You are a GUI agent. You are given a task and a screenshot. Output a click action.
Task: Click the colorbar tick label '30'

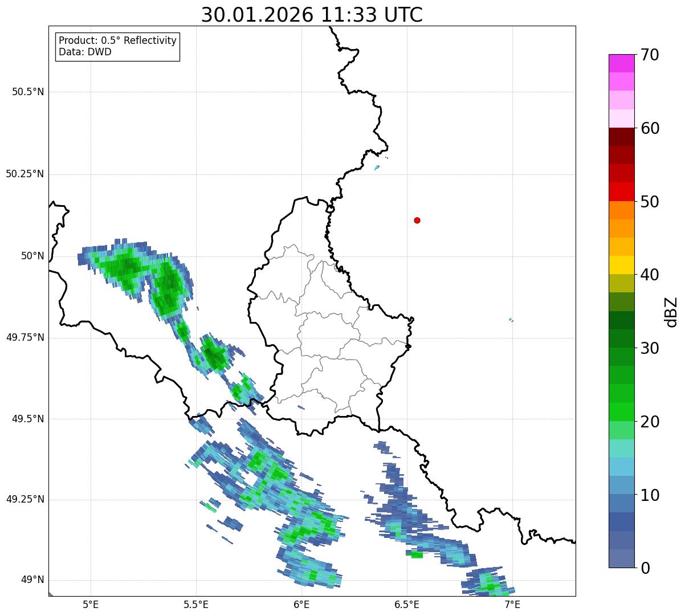pyautogui.click(x=650, y=348)
